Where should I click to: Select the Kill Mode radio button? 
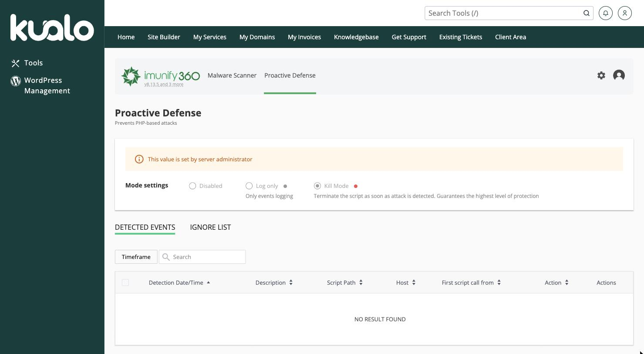pos(317,186)
